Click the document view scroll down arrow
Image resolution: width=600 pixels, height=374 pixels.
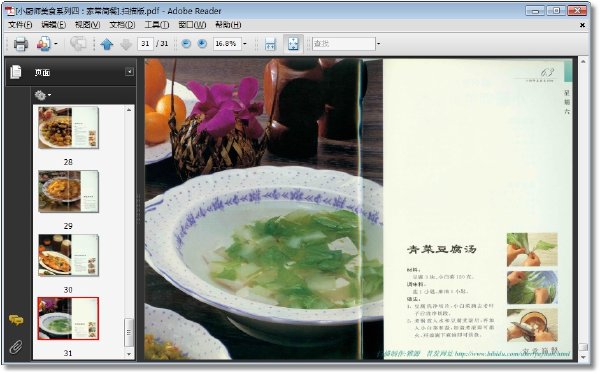[583, 357]
